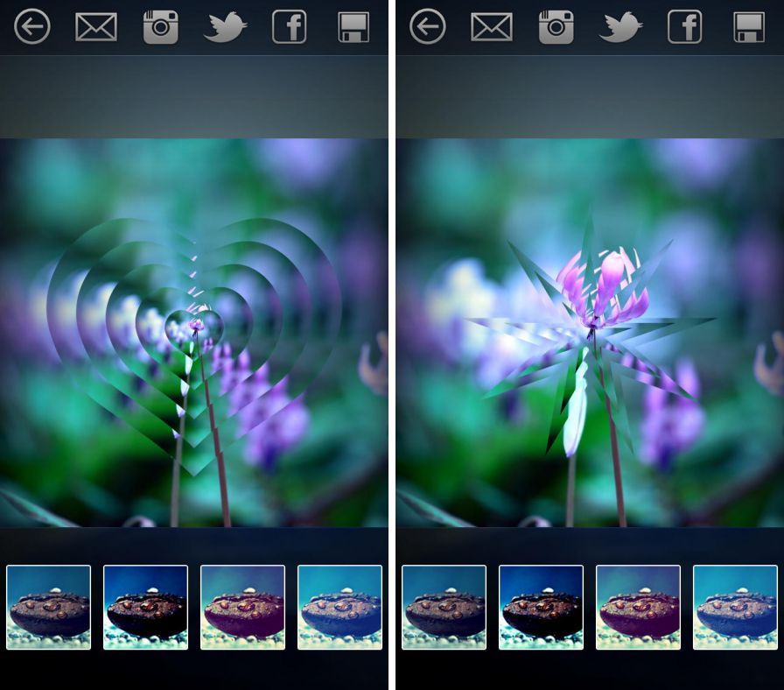Tap the Twitter bird on the right screen
784x690 pixels.
click(620, 27)
